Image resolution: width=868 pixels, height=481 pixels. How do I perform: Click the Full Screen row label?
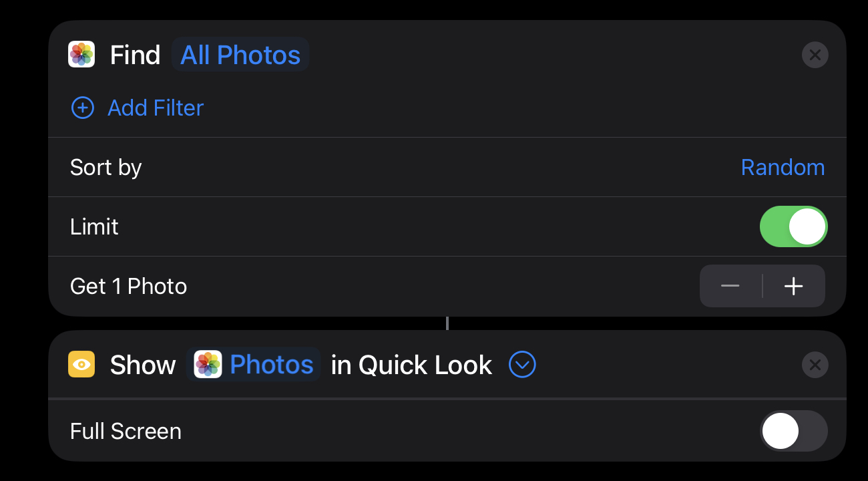126,431
